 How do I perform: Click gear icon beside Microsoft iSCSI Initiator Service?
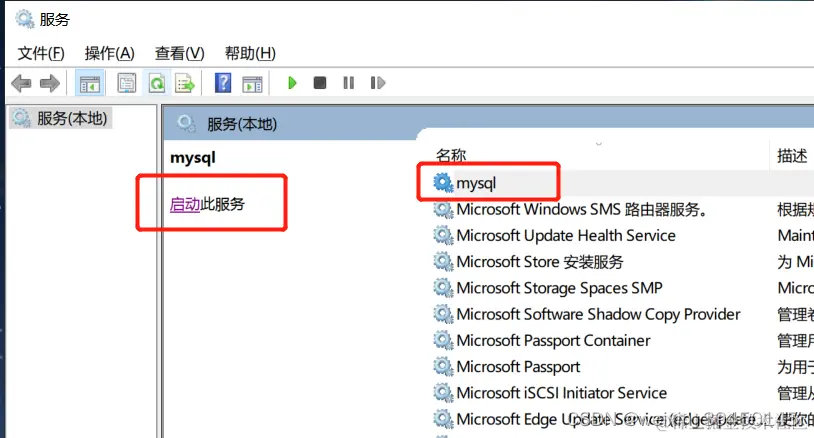coord(443,393)
